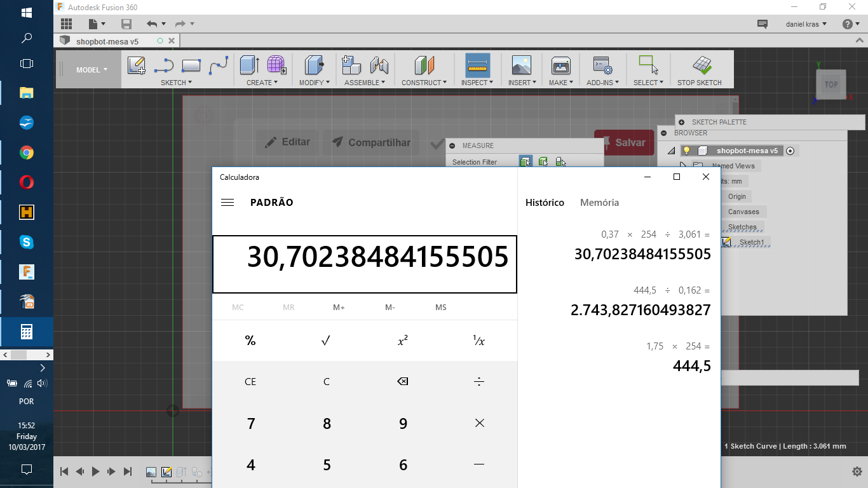
Task: Click the Measure ruler icon under Inspect
Action: (477, 65)
